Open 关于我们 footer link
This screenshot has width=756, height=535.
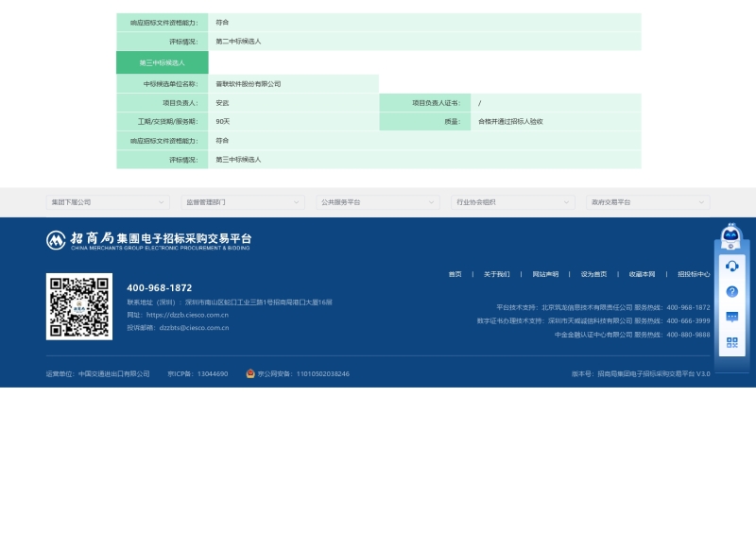click(496, 274)
